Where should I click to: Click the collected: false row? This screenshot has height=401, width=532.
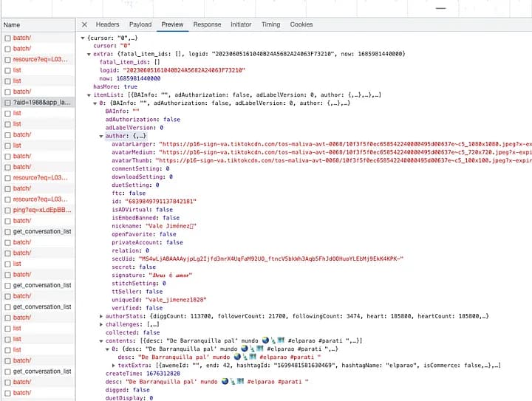(x=133, y=332)
